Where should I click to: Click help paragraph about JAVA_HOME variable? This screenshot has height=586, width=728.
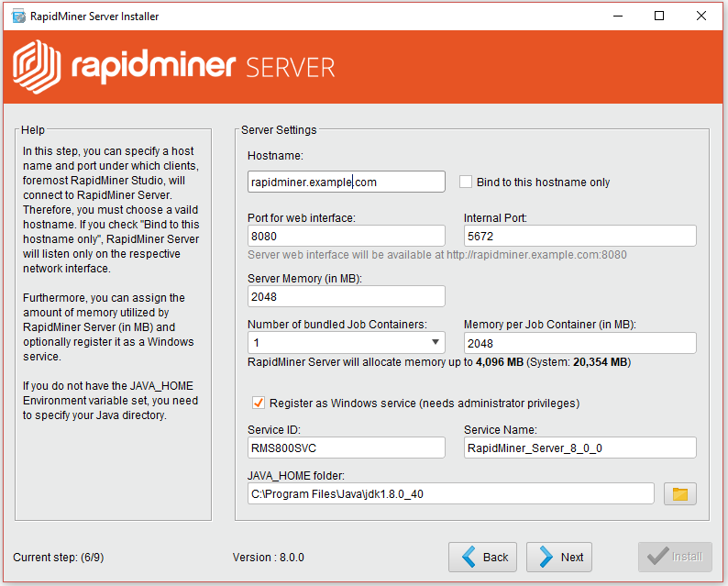111,400
